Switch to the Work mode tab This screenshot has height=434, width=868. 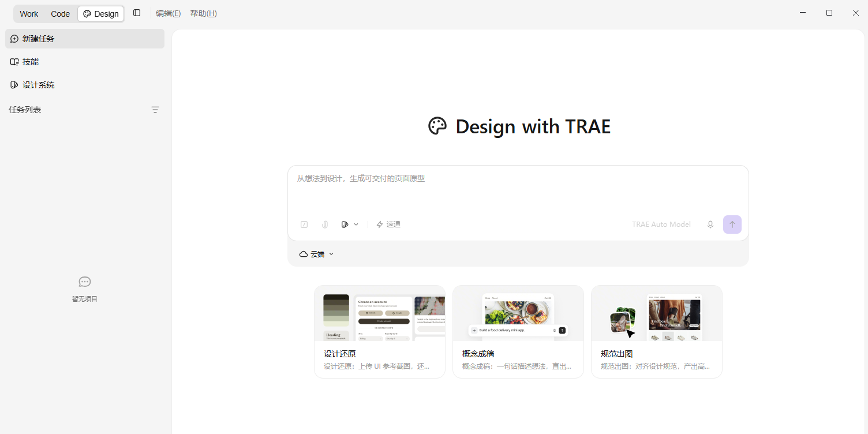click(29, 14)
